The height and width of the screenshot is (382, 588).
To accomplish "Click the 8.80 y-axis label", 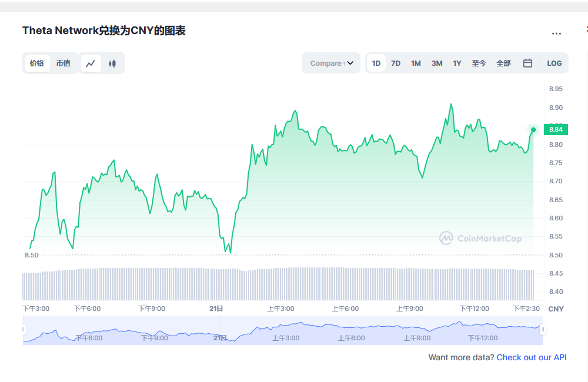I will pyautogui.click(x=556, y=145).
